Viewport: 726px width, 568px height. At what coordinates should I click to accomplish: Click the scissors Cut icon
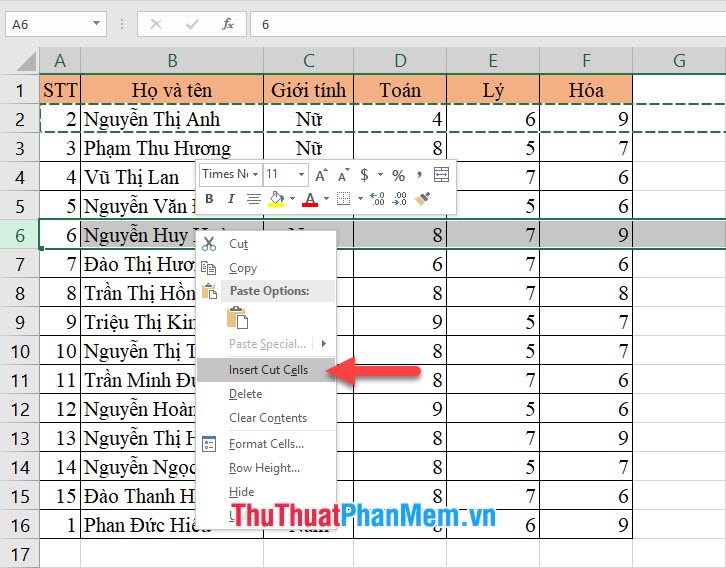(x=209, y=244)
